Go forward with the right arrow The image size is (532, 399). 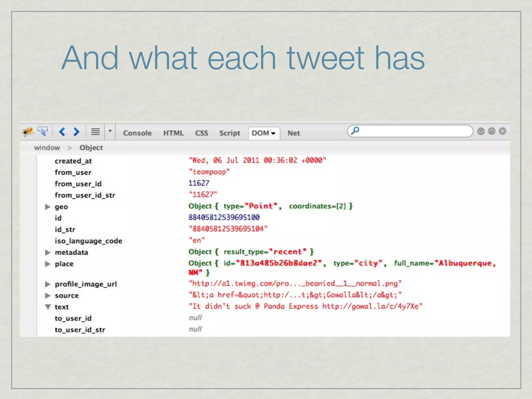pyautogui.click(x=76, y=132)
